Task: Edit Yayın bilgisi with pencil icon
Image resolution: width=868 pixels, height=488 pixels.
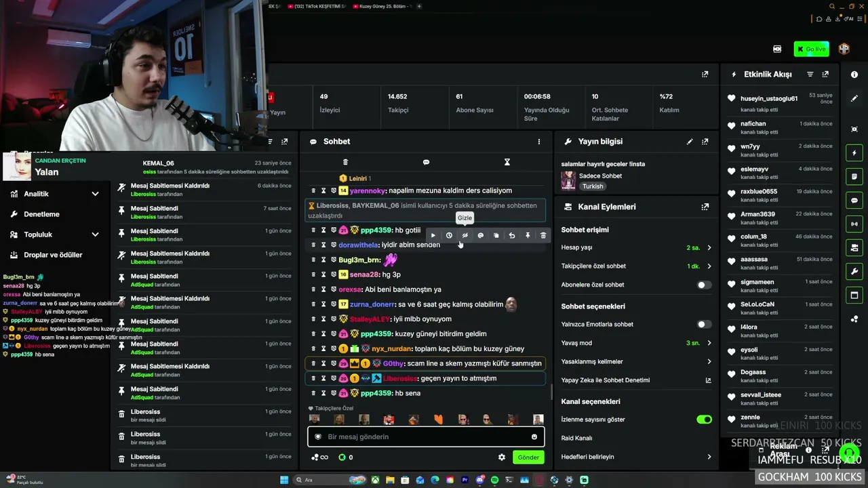Action: [690, 142]
